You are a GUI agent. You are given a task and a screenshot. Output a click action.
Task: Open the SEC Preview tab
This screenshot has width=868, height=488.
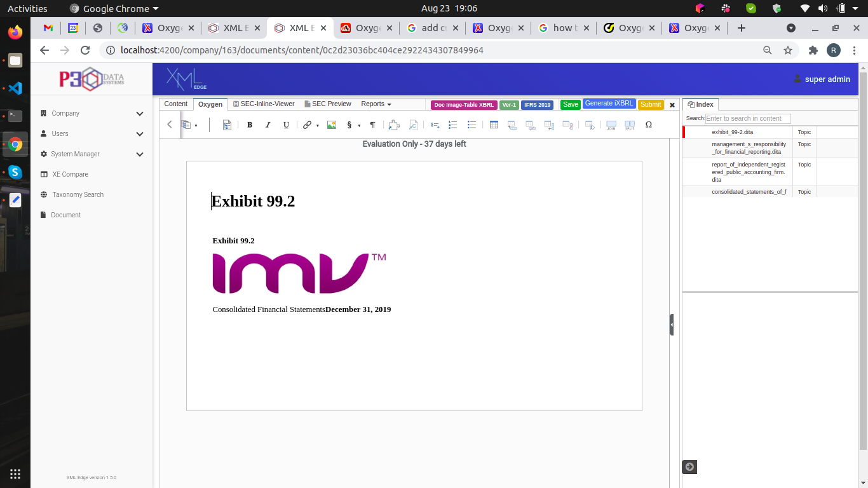click(327, 104)
